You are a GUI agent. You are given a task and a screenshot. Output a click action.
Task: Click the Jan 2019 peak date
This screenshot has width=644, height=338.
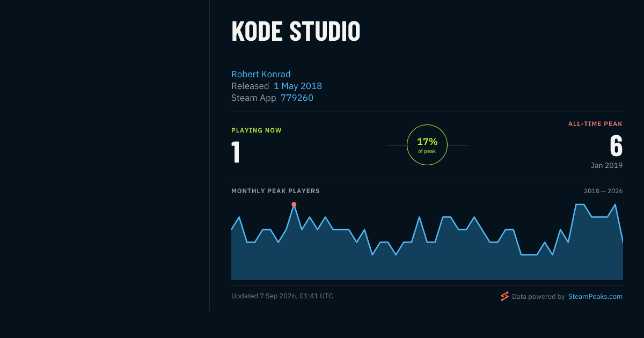[607, 165]
